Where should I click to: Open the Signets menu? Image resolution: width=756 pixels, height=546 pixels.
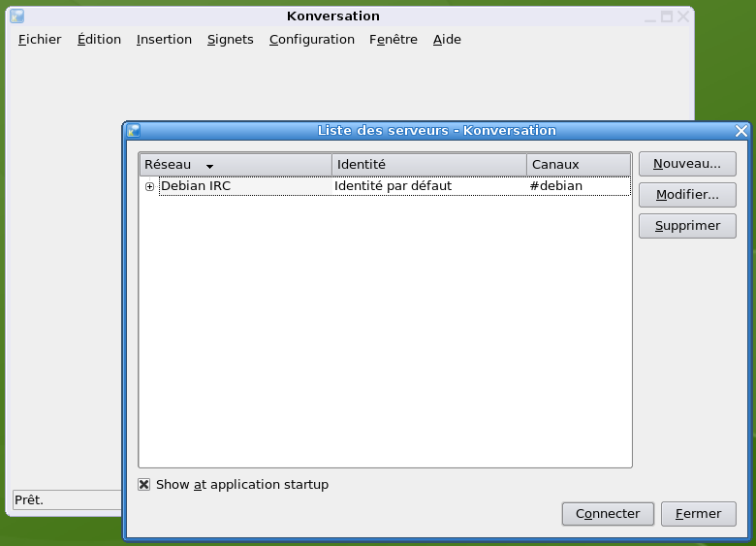(230, 40)
